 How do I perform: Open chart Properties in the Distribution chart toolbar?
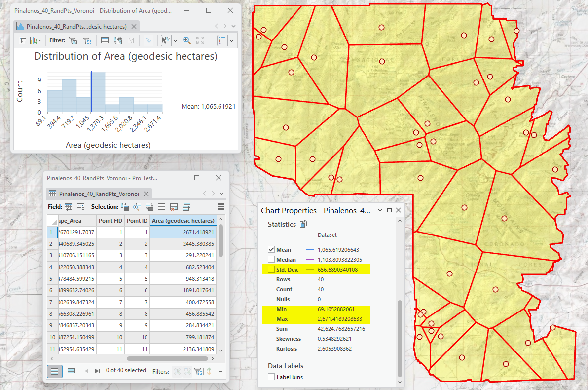22,40
